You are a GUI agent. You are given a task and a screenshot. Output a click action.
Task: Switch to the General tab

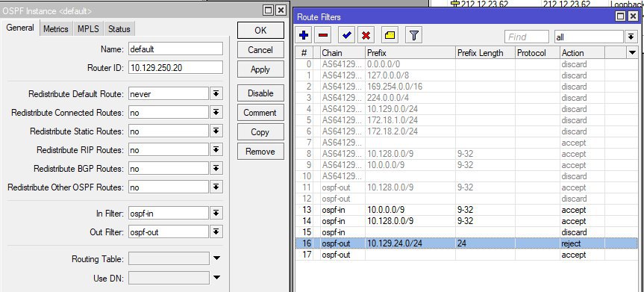click(20, 28)
